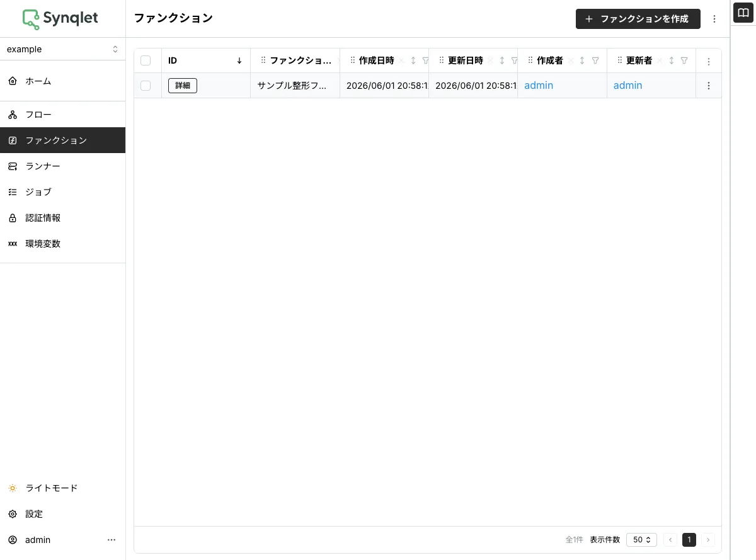Go to next page arrow

[708, 540]
